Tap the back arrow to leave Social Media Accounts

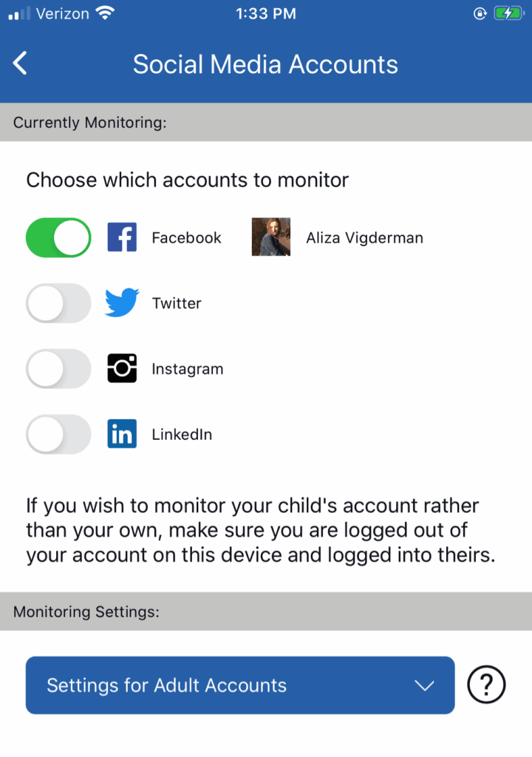(19, 64)
